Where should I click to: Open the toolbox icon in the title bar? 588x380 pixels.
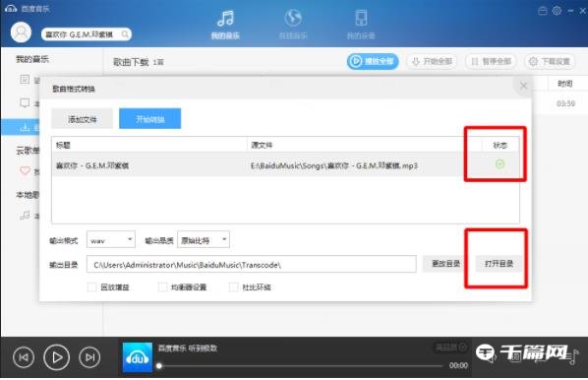[x=542, y=11]
